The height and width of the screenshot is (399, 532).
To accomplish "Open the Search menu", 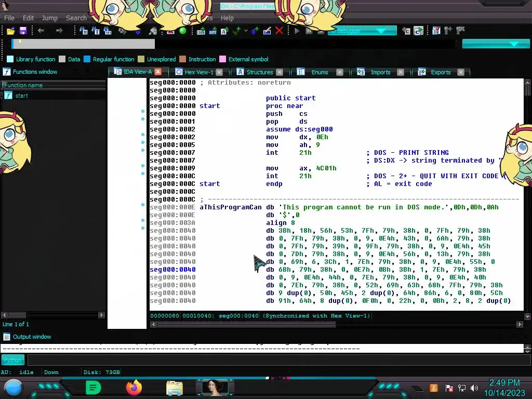I will pyautogui.click(x=76, y=18).
